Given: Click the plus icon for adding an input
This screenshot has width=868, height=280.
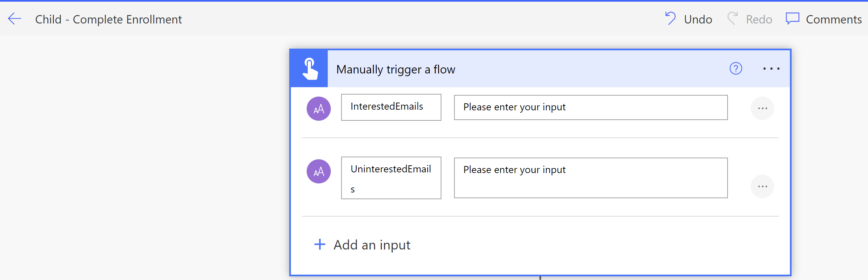Looking at the screenshot, I should (319, 244).
